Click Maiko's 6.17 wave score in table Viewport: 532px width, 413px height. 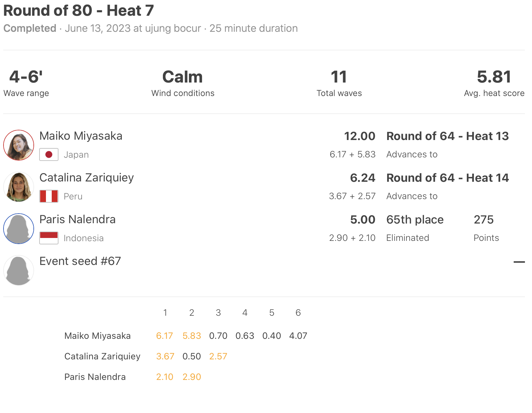point(164,336)
